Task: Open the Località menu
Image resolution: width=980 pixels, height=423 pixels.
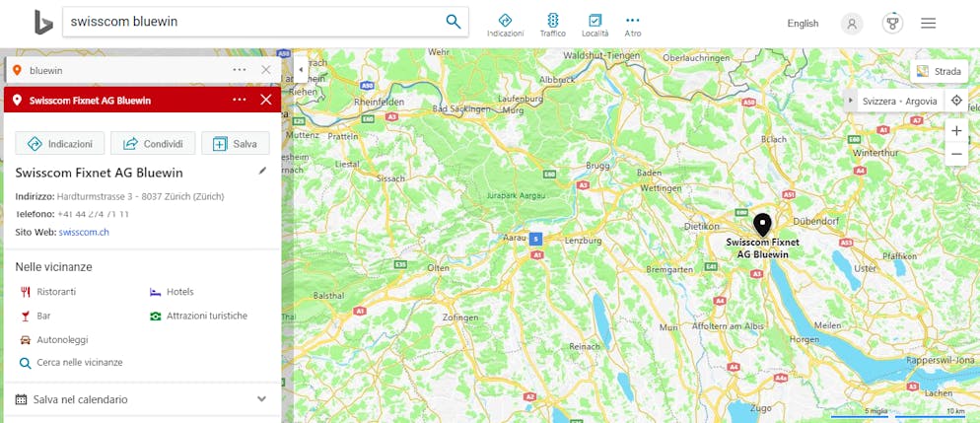Action: (595, 26)
